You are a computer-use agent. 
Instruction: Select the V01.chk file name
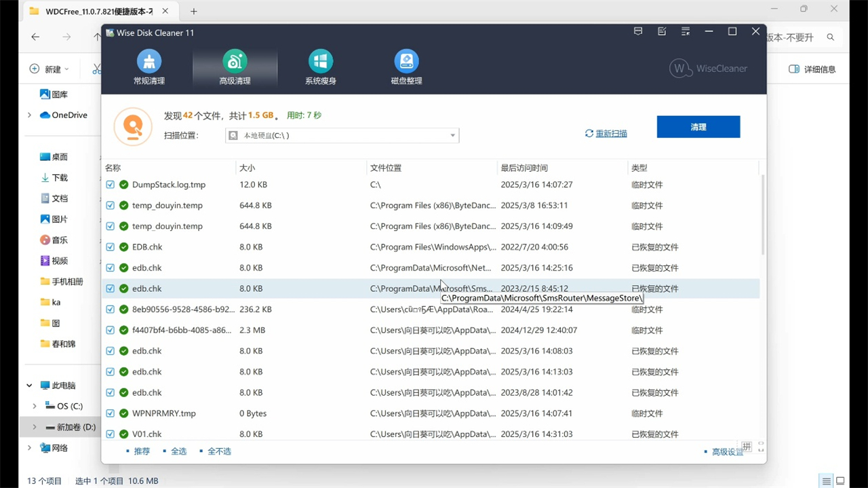pyautogui.click(x=147, y=434)
